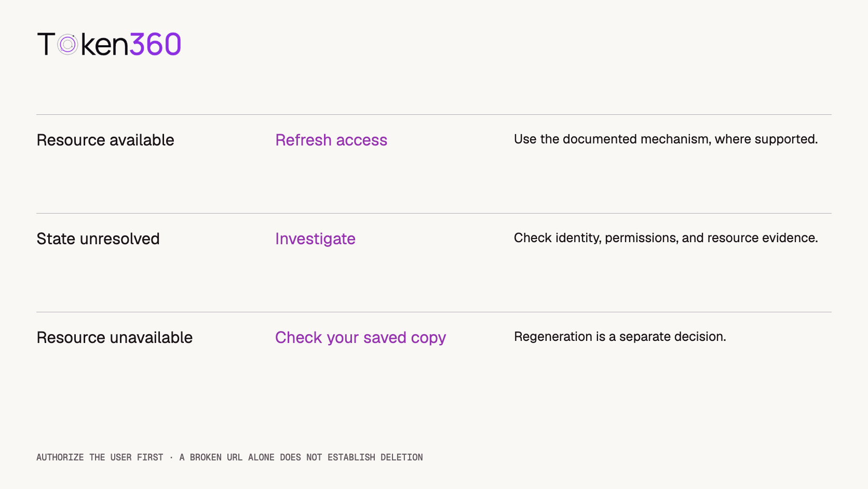Click the text "Regeneration is a separate decision."

620,337
